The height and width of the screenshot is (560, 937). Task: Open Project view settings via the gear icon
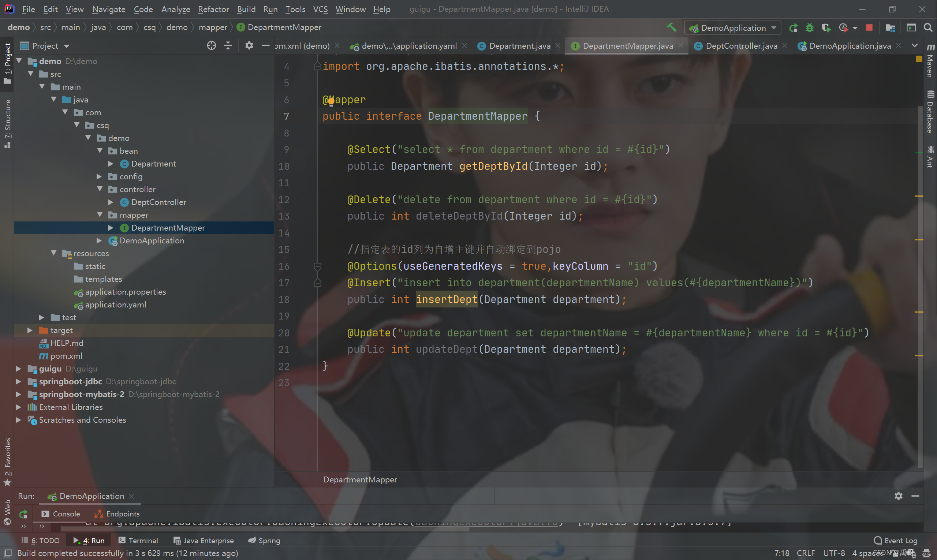(249, 45)
